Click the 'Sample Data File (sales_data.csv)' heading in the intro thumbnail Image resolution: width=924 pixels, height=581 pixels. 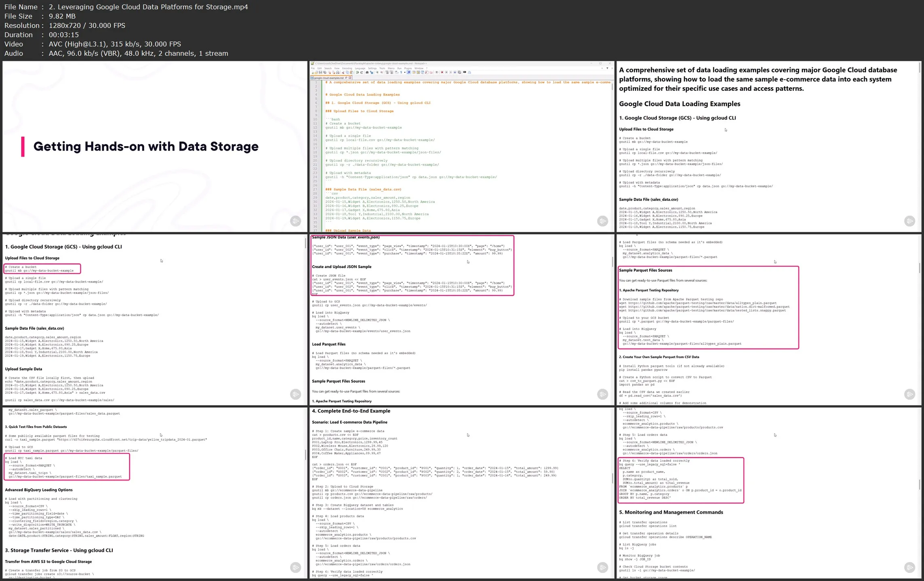point(648,199)
